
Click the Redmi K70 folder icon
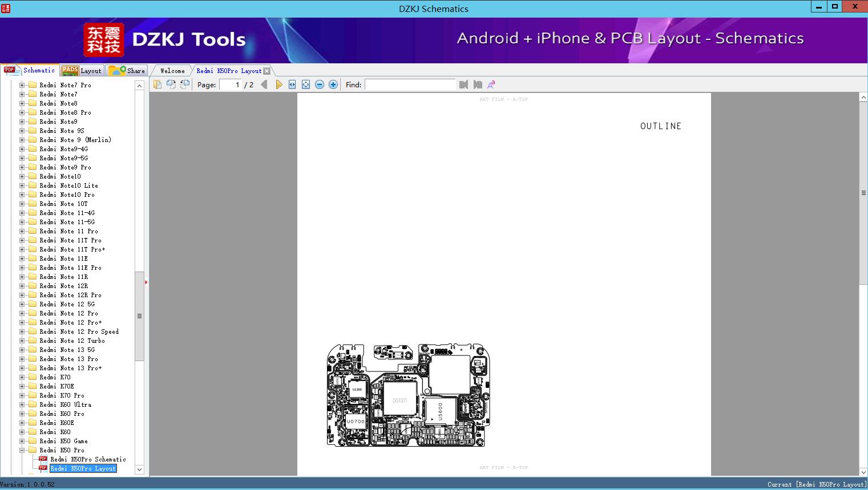pos(33,377)
